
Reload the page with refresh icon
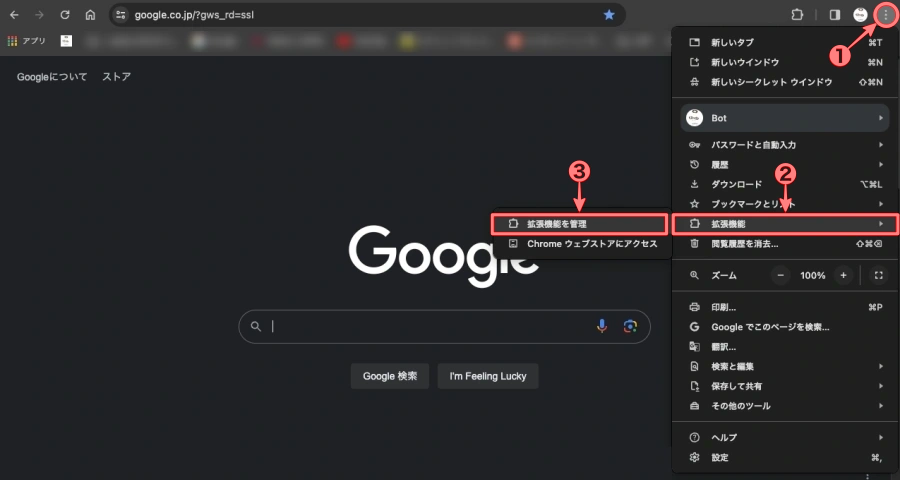[65, 15]
